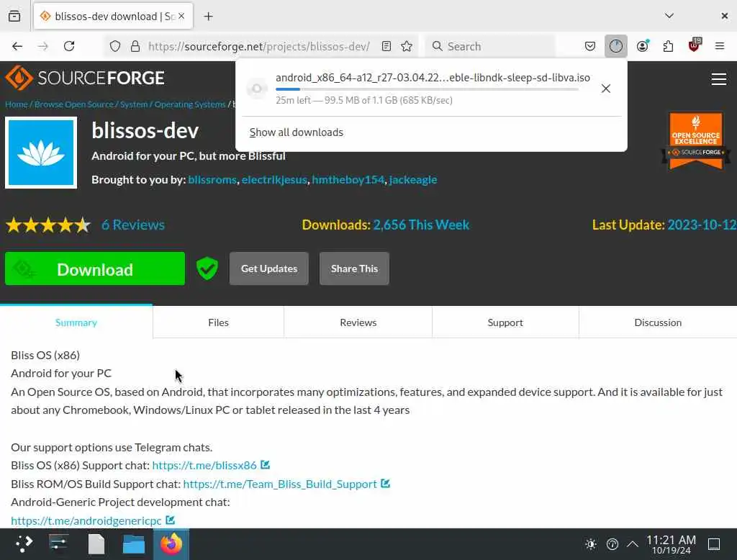Open the file manager folder taskbar icon
The image size is (737, 560).
133,544
